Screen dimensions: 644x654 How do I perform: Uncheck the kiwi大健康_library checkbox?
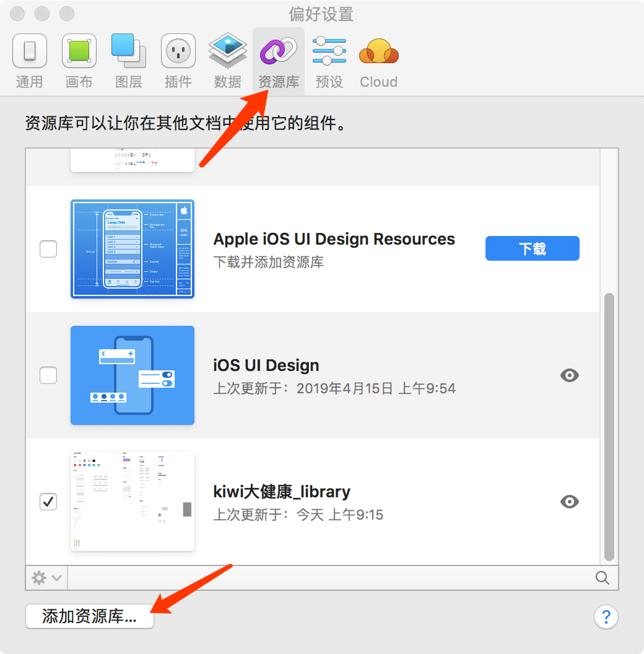pyautogui.click(x=48, y=502)
